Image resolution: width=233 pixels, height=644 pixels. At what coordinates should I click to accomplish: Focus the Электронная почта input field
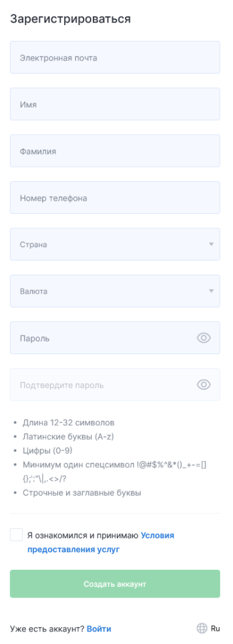(x=115, y=57)
